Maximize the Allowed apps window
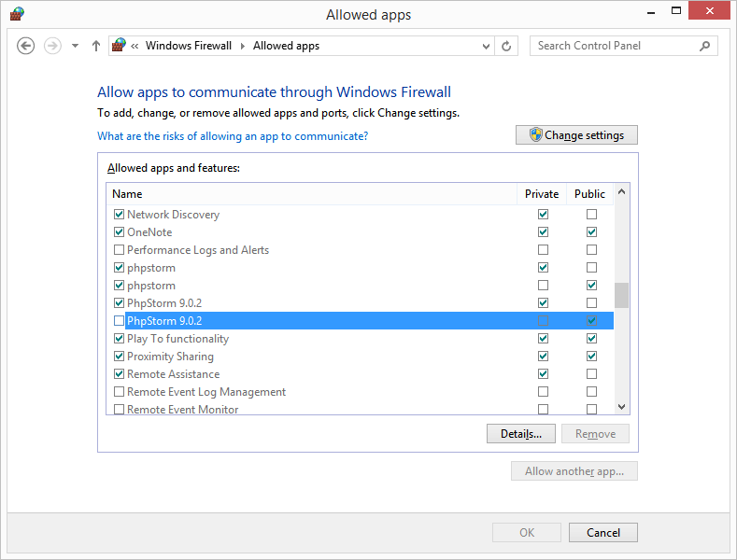 (676, 11)
